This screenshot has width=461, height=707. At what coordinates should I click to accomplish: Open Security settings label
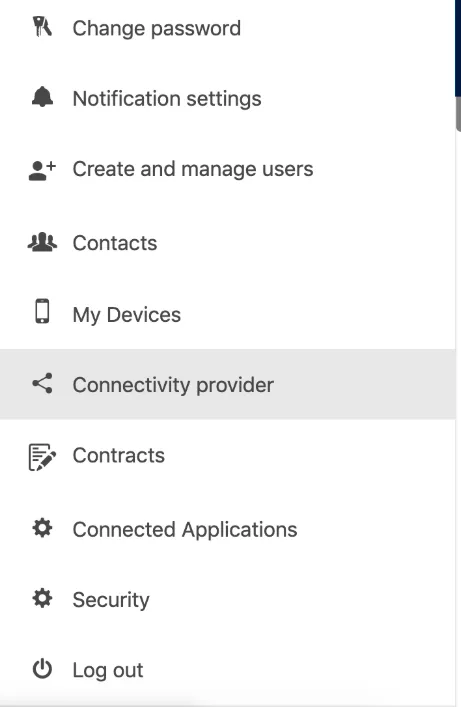pos(111,600)
